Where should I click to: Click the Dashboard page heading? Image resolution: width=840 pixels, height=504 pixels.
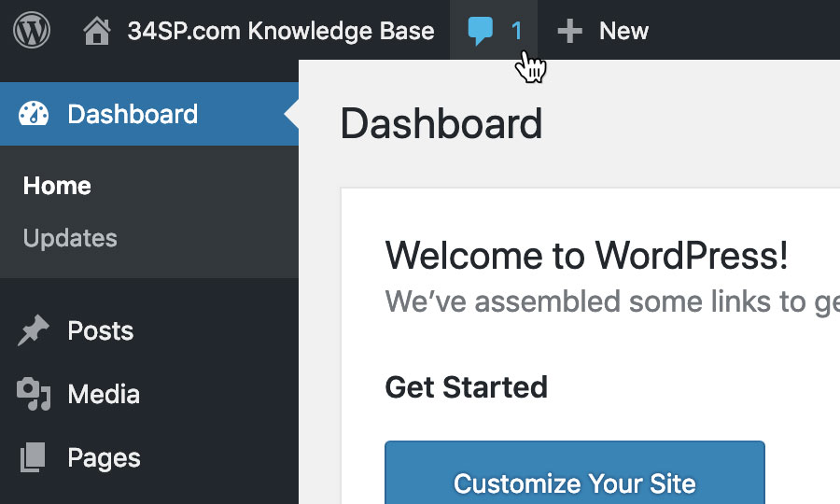[441, 123]
